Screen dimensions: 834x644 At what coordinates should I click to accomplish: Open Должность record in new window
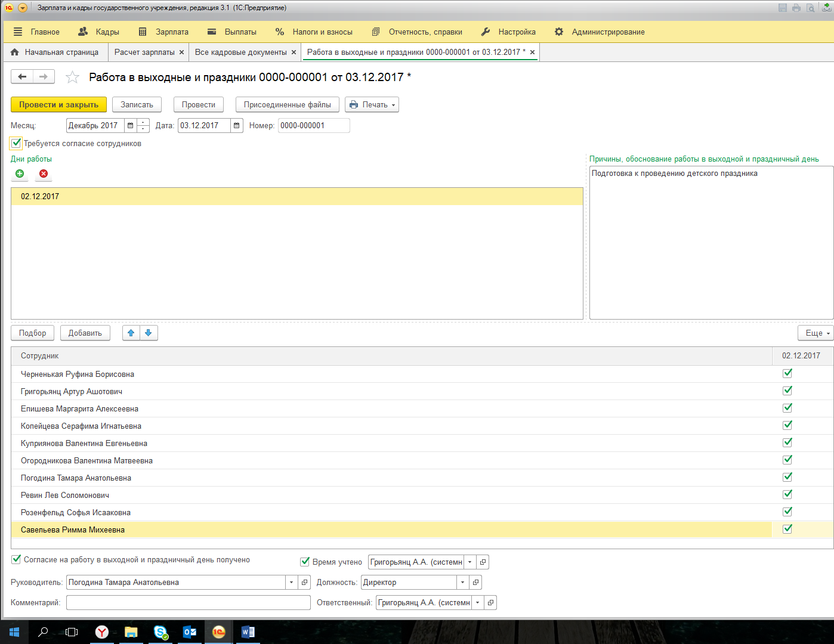coord(475,582)
